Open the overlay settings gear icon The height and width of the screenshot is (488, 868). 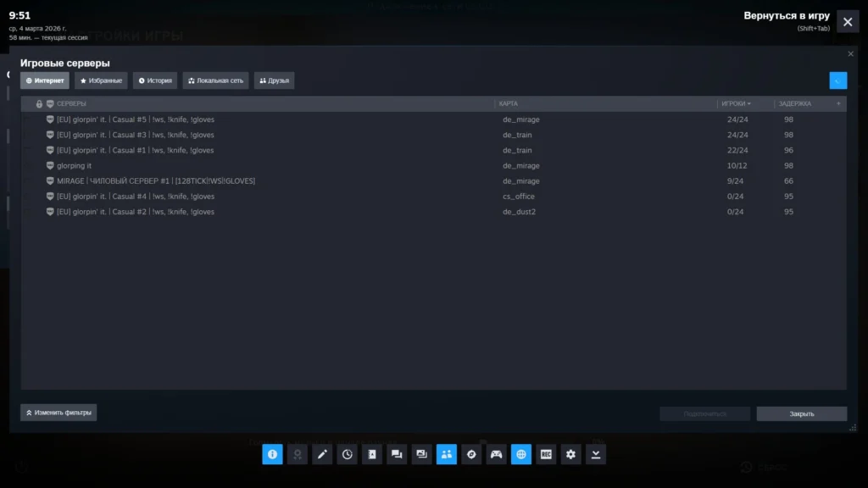(x=570, y=454)
